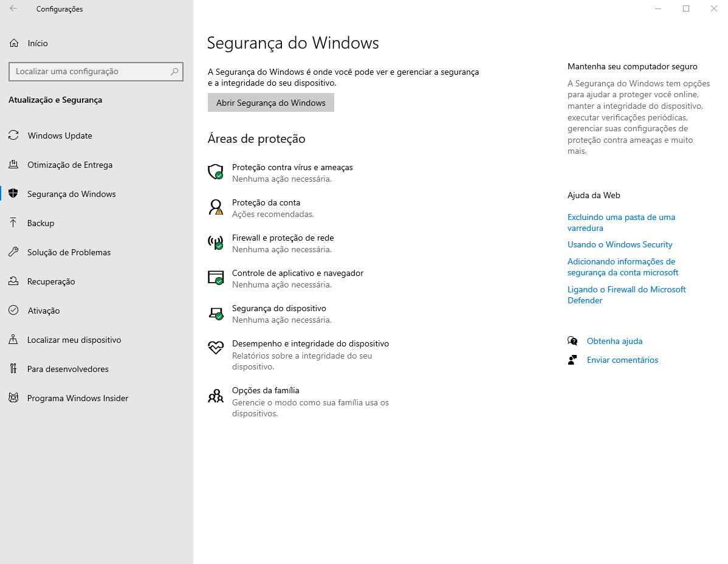Go to Solução de Problemas section
The image size is (728, 564).
pos(69,252)
